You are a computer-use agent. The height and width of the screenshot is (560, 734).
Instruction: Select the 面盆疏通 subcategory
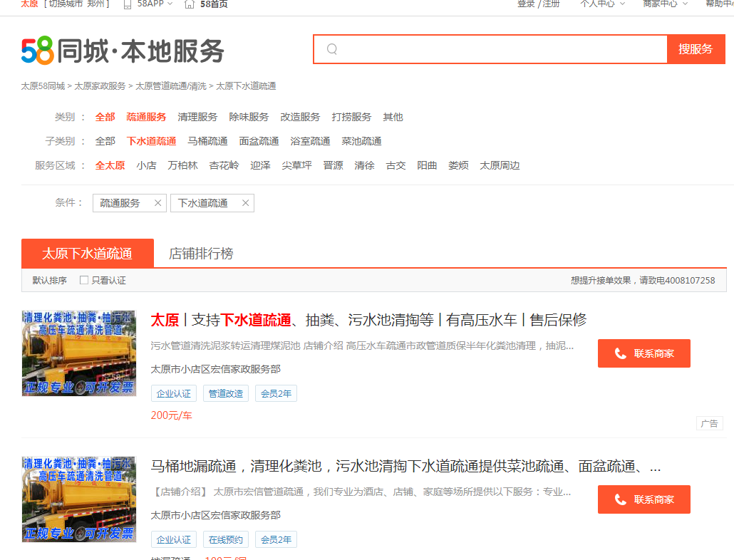tap(259, 141)
